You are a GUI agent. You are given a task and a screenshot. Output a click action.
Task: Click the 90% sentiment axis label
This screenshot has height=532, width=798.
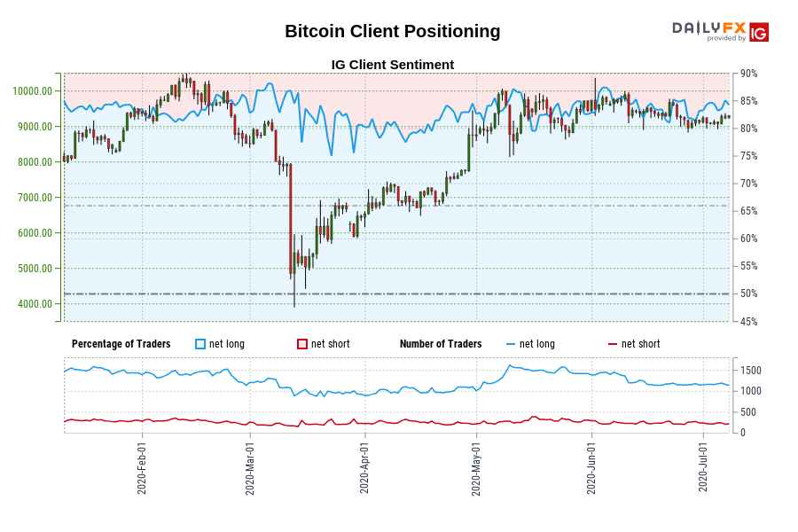(x=749, y=74)
